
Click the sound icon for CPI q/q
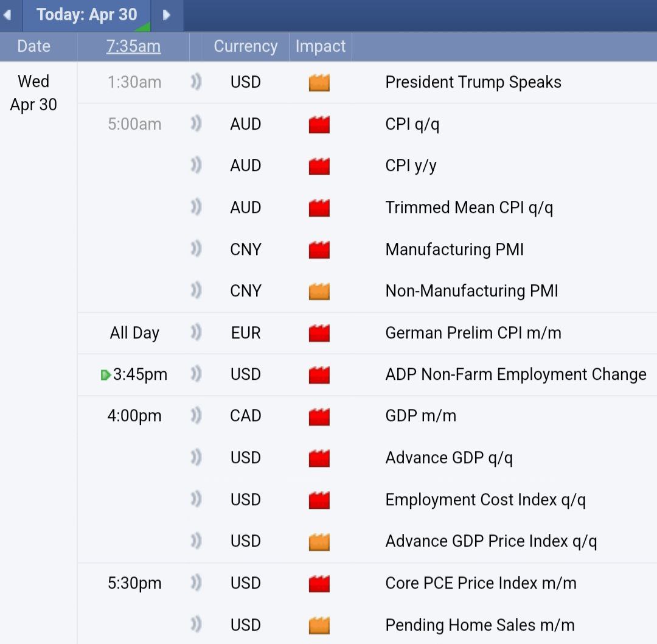click(196, 124)
